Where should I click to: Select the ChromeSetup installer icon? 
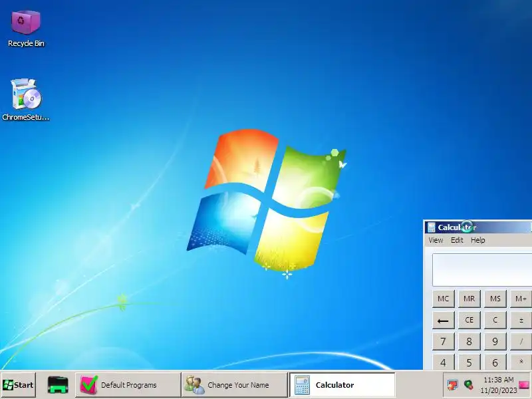point(26,99)
